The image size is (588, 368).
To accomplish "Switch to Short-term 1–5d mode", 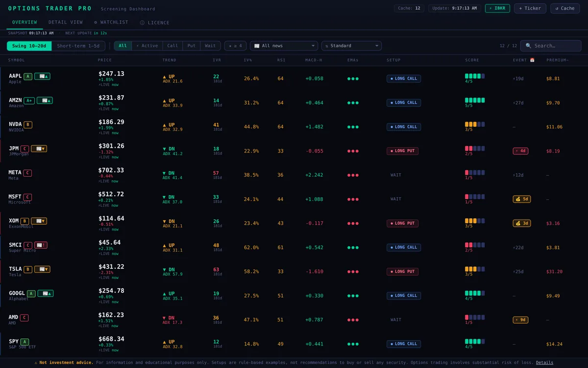I will pos(78,46).
